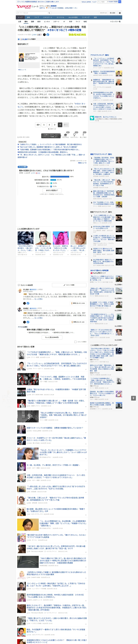138x644 pixels.
Task: Share article on Facebook below the headline
Action: 48,35
